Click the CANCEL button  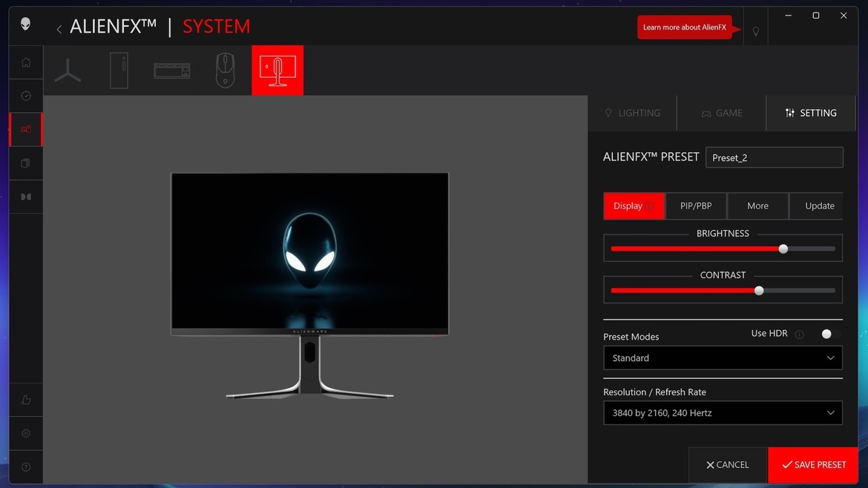pos(728,465)
